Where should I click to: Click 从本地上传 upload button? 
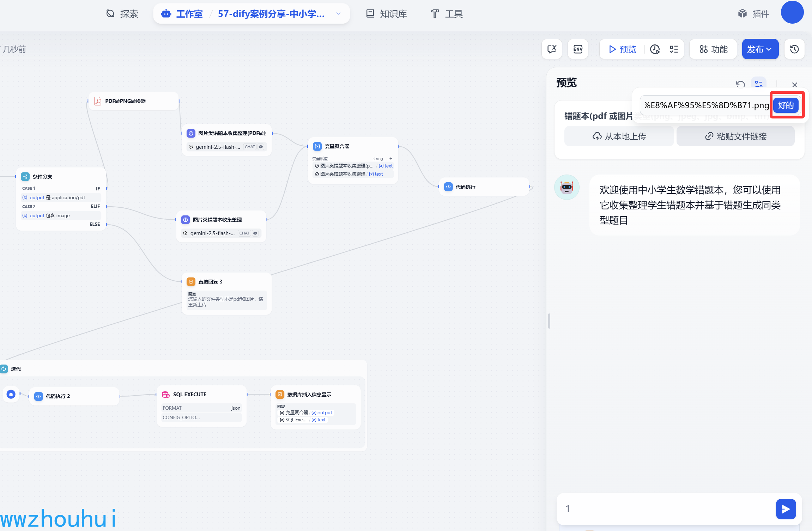(x=619, y=136)
